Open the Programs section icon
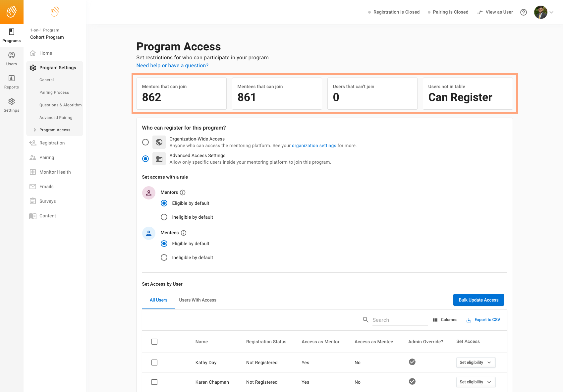Viewport: 563px width, 392px height. point(12,32)
